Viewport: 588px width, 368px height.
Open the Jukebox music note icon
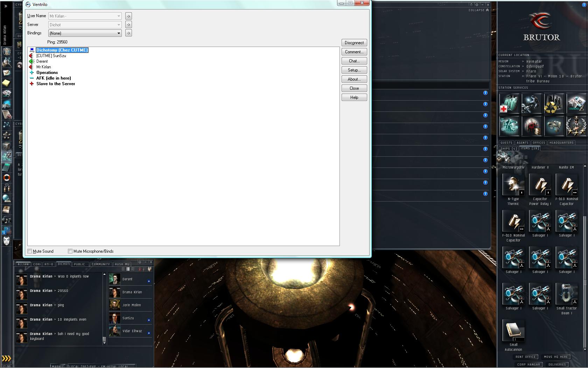[7, 220]
